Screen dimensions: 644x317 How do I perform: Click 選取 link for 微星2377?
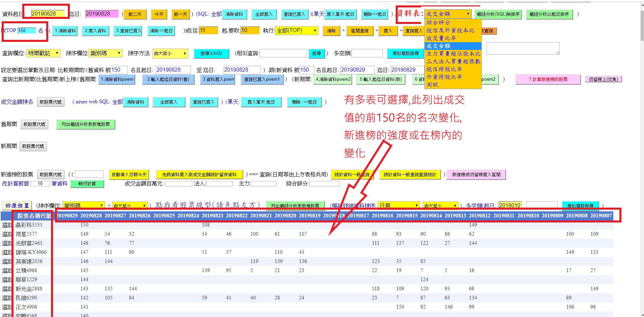pyautogui.click(x=7, y=234)
